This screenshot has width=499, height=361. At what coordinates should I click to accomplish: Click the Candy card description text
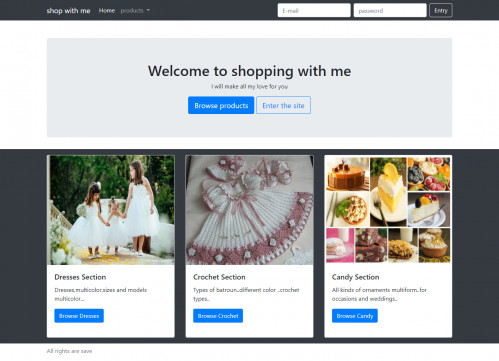[x=379, y=294]
